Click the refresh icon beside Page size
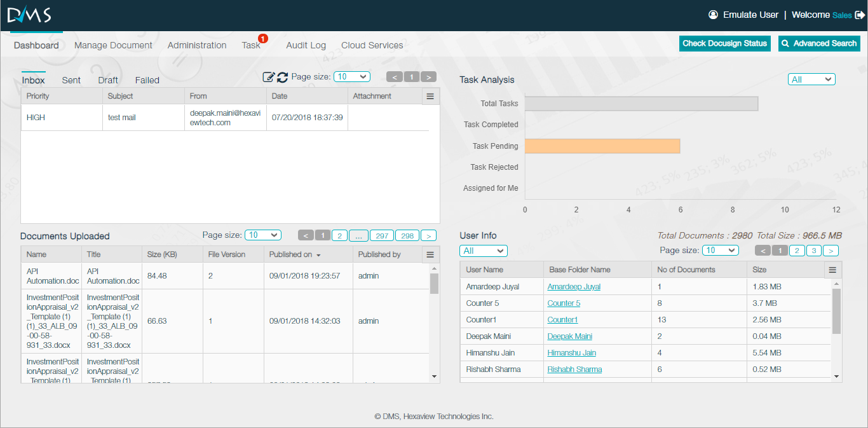868x428 pixels. tap(283, 77)
